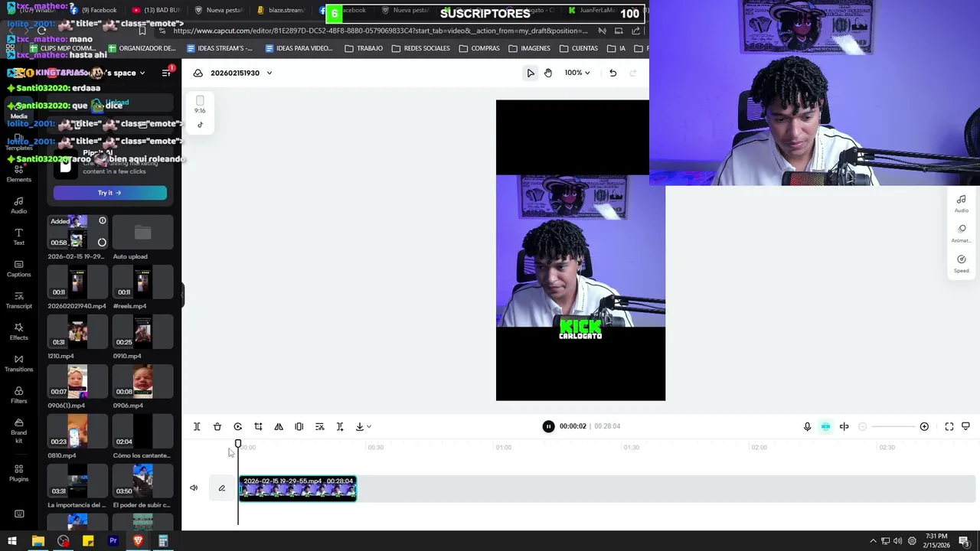
Task: Click the timeline zoom-in plus icon
Action: pyautogui.click(x=924, y=426)
